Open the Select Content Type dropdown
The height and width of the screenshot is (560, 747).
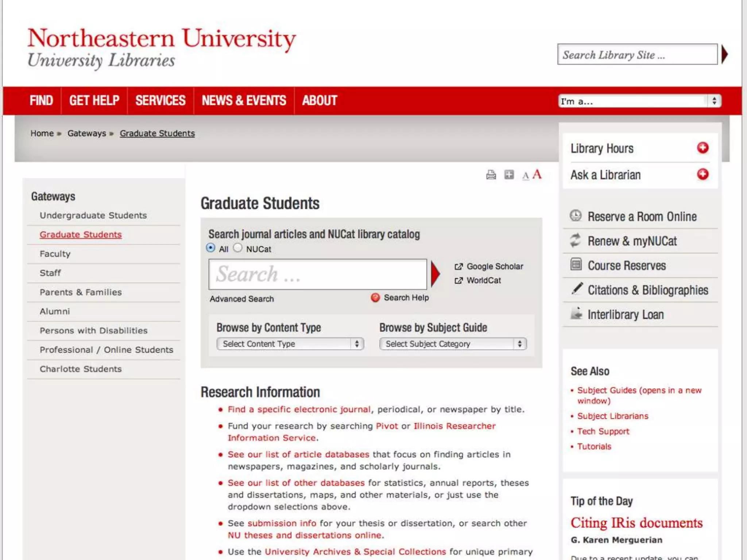(x=290, y=344)
